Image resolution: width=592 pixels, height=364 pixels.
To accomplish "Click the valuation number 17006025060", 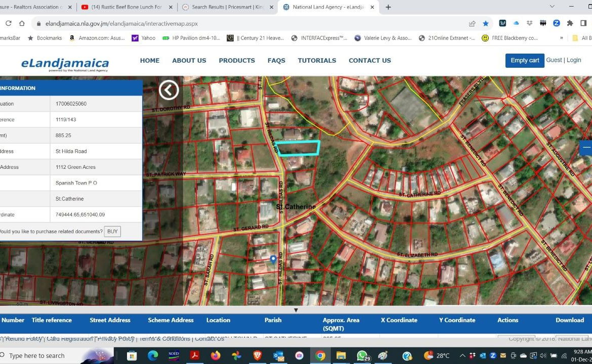I will (71, 104).
